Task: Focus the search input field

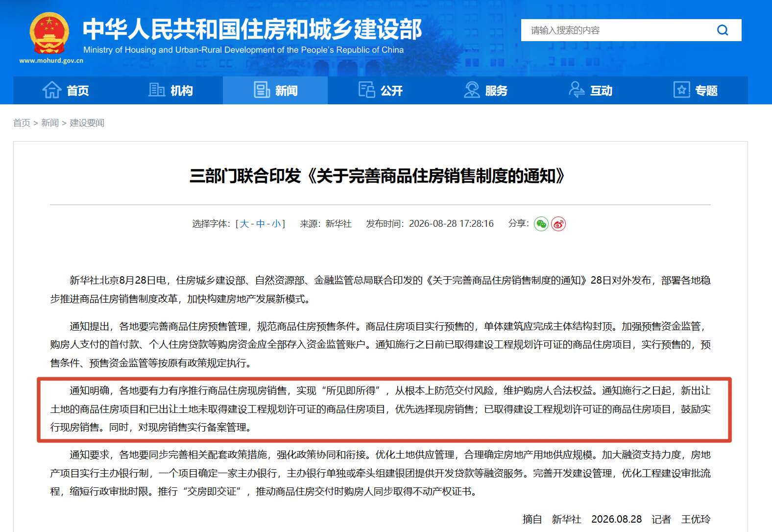Action: pyautogui.click(x=619, y=30)
